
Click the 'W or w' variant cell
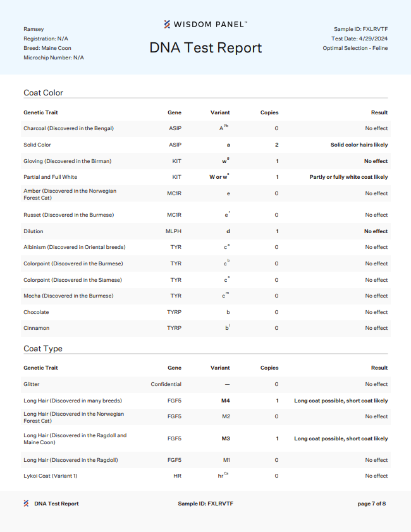[x=219, y=176]
